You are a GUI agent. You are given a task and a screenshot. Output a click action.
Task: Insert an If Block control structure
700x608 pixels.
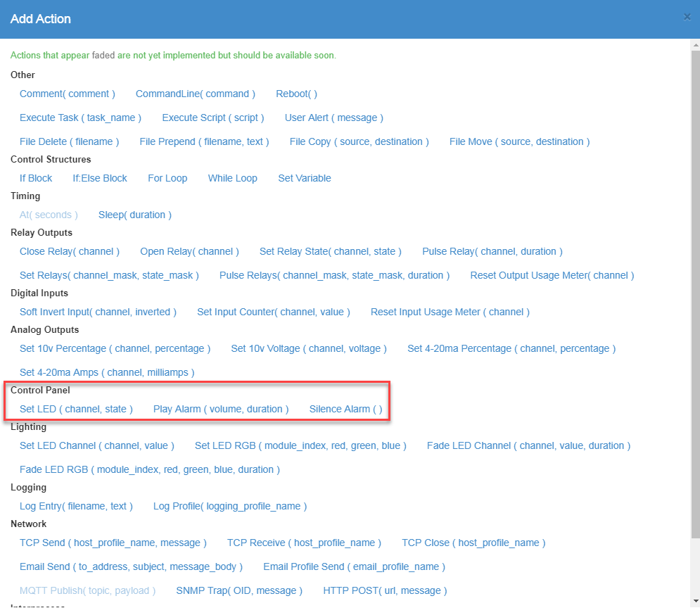36,178
